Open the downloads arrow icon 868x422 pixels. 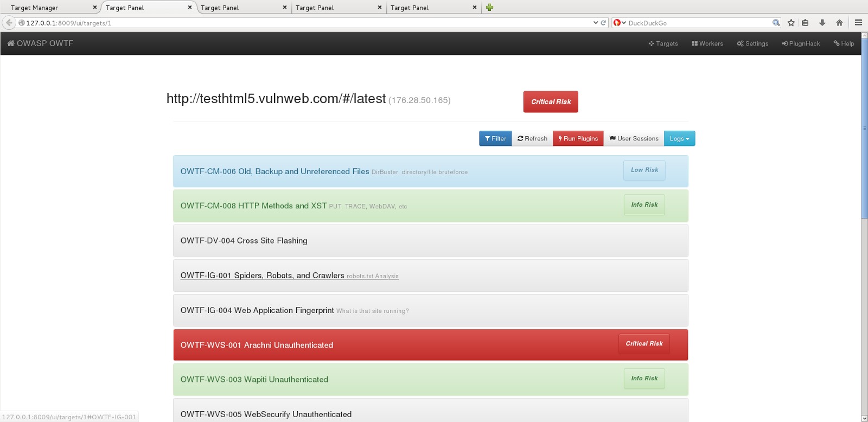point(822,23)
